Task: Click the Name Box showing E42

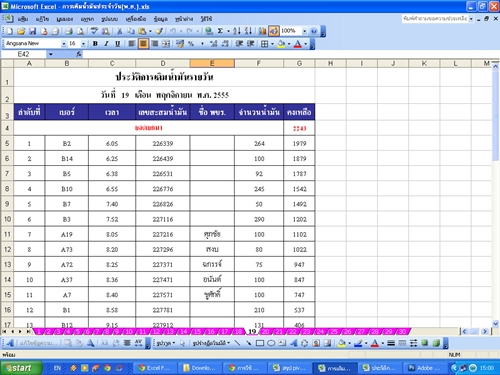Action: click(x=23, y=54)
